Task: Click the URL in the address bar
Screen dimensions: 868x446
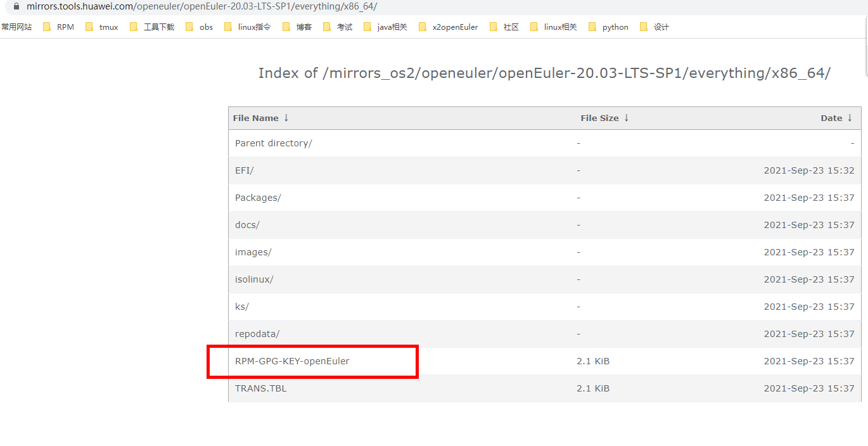Action: point(201,6)
